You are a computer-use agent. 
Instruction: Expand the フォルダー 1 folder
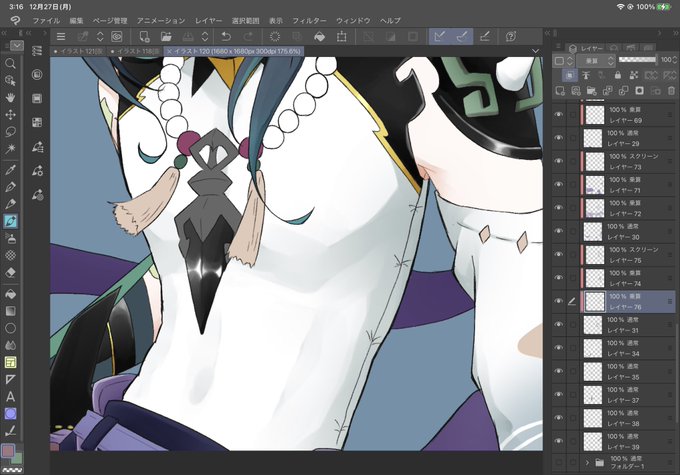pyautogui.click(x=587, y=462)
